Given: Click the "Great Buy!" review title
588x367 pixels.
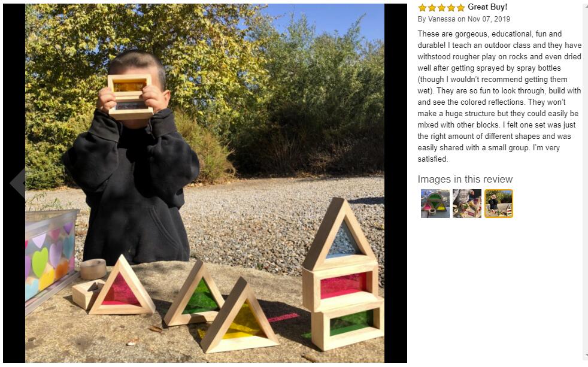Looking at the screenshot, I should click(x=487, y=7).
